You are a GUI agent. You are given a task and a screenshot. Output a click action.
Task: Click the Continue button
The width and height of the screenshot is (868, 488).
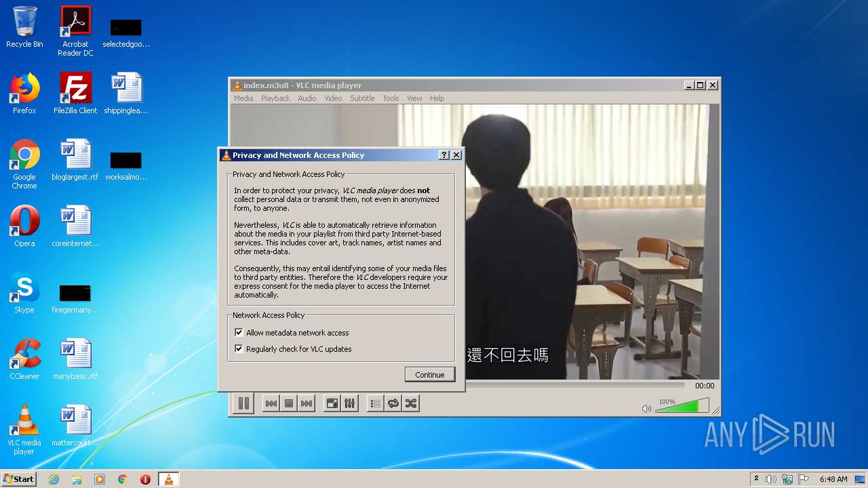pos(430,375)
